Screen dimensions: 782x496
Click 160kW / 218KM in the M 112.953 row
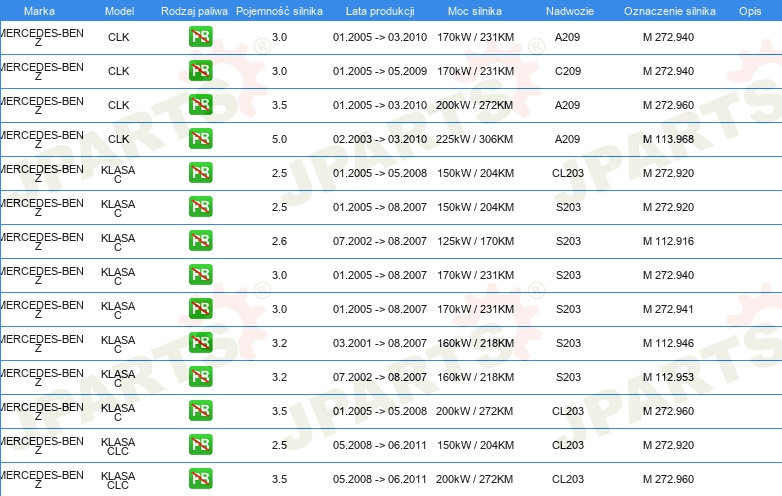pos(475,377)
